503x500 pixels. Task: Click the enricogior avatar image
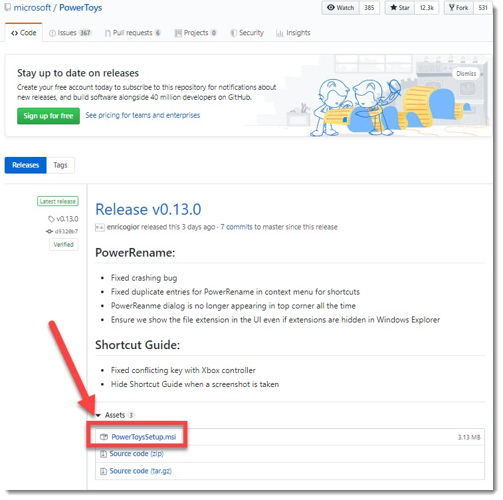(100, 228)
